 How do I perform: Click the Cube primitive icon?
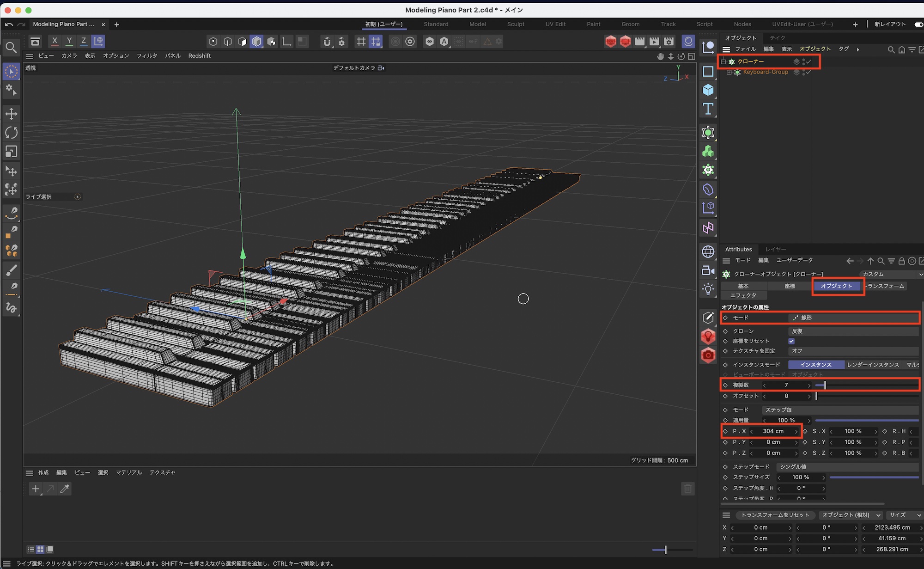[x=708, y=90]
